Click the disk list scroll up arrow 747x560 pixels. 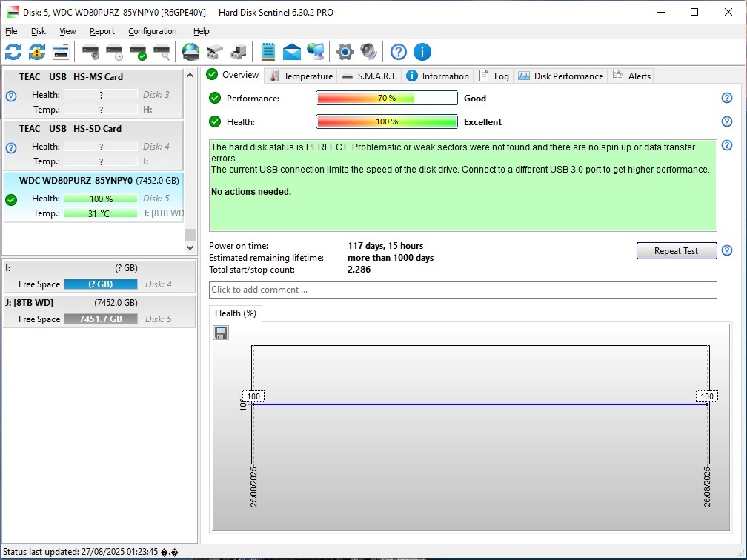click(190, 76)
